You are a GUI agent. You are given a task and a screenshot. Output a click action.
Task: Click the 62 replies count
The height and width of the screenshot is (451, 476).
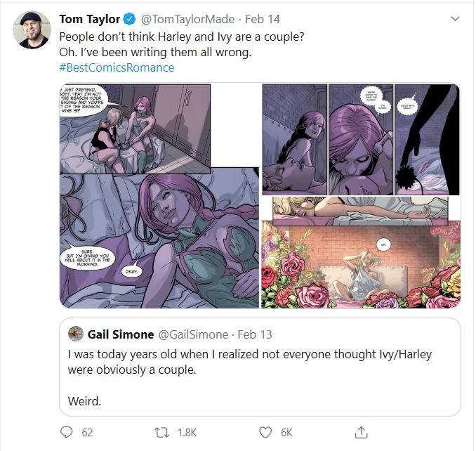click(87, 433)
